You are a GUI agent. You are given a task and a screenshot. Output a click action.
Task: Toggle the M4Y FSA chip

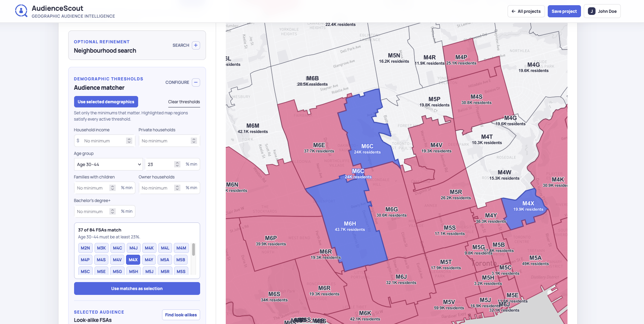pyautogui.click(x=149, y=260)
